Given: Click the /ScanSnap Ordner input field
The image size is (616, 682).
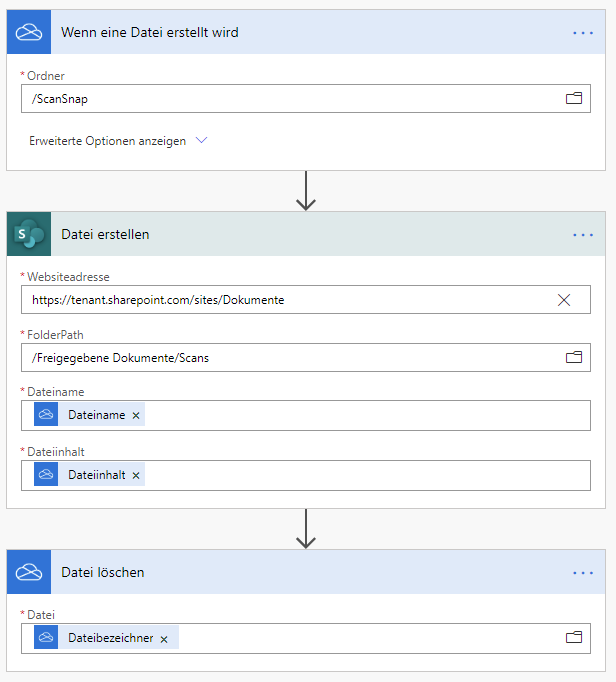Looking at the screenshot, I should pyautogui.click(x=306, y=99).
